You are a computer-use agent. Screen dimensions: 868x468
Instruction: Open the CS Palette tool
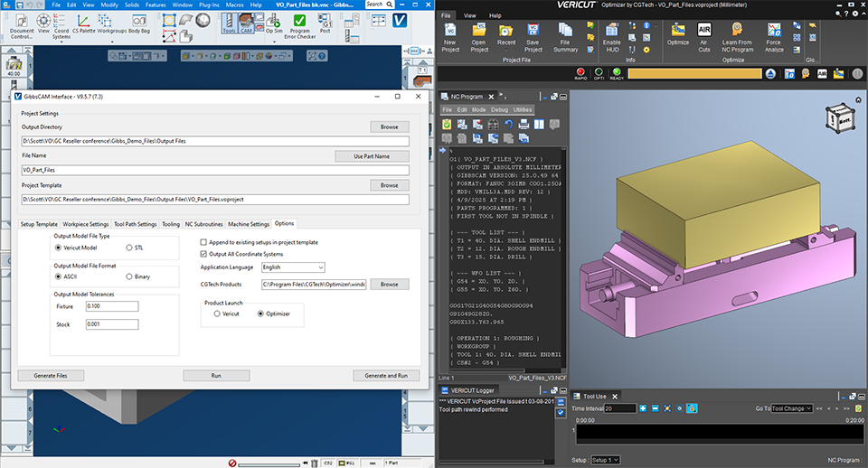coord(83,24)
